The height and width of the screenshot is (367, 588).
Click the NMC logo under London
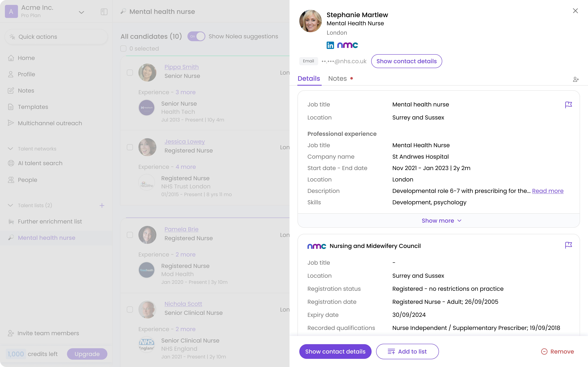coord(347,45)
